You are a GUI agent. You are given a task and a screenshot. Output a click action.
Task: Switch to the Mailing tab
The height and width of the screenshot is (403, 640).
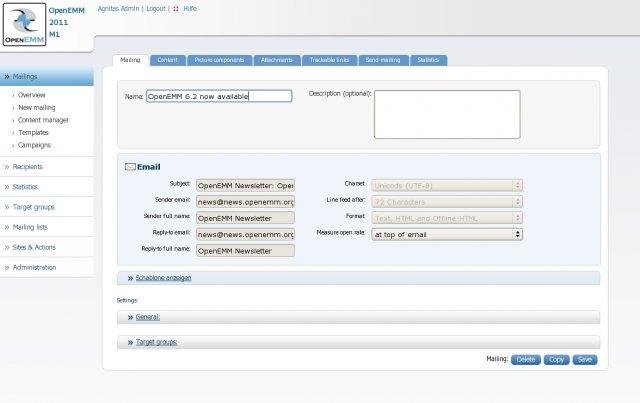[130, 60]
